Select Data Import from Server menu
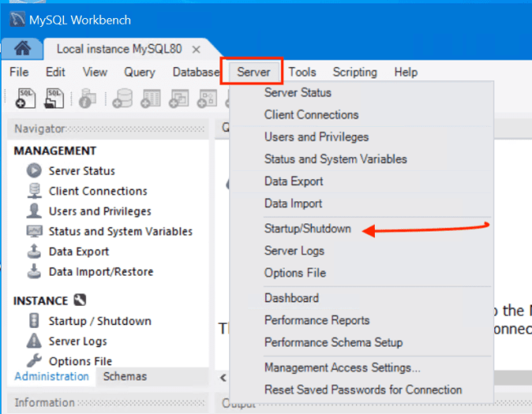The image size is (532, 414). coord(293,204)
